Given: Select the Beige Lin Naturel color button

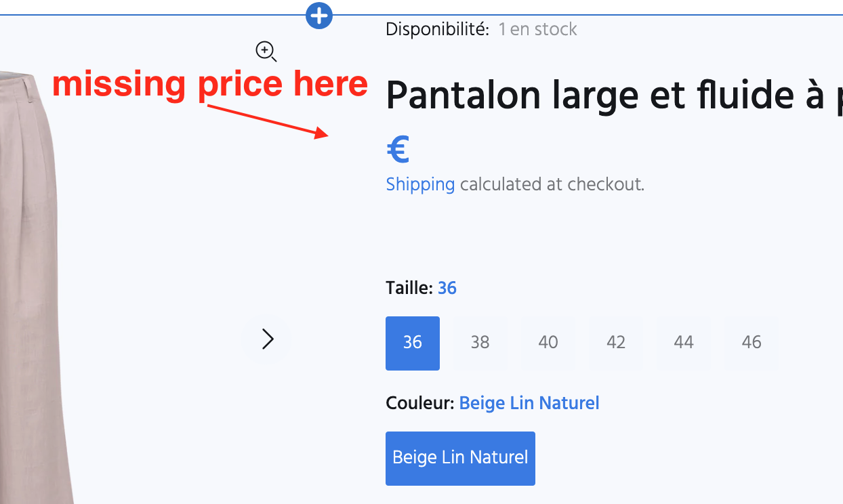Looking at the screenshot, I should (460, 458).
